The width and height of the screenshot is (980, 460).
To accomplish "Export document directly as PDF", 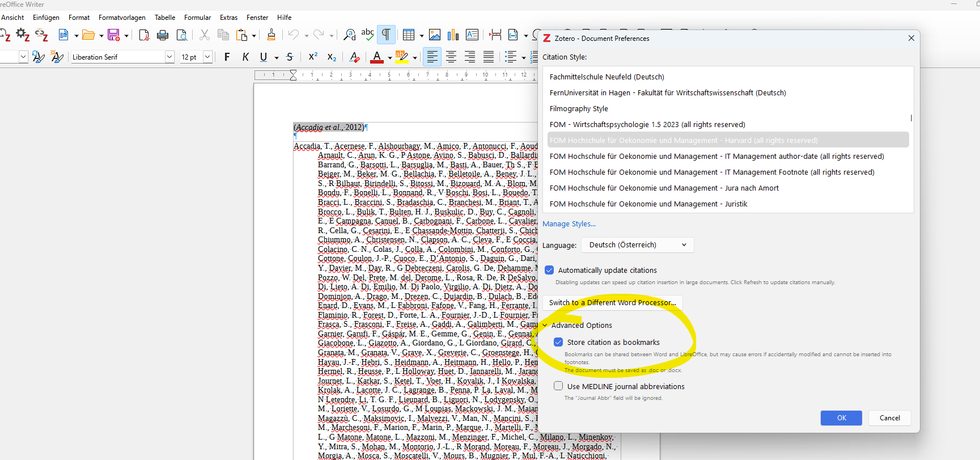I will click(144, 35).
